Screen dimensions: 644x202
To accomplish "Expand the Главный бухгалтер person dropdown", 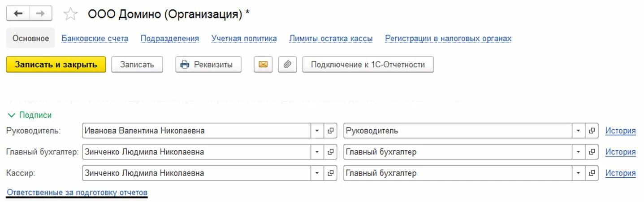I will tap(317, 152).
